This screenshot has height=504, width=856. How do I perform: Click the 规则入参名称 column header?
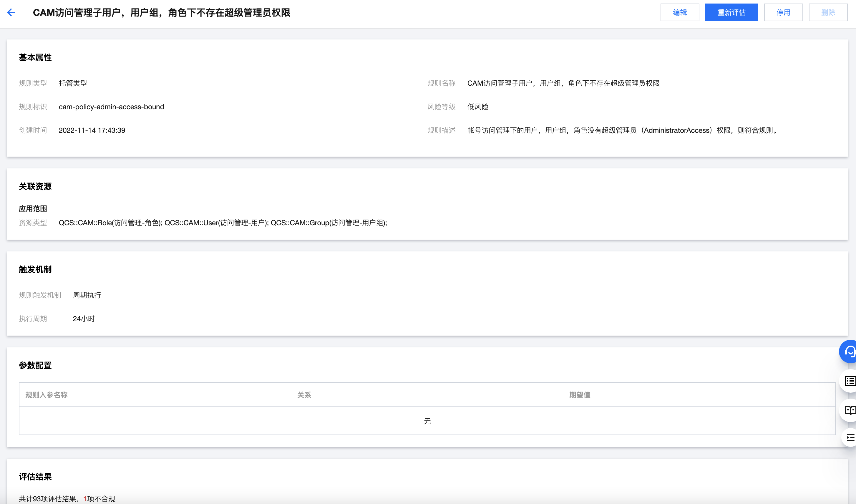click(x=47, y=395)
